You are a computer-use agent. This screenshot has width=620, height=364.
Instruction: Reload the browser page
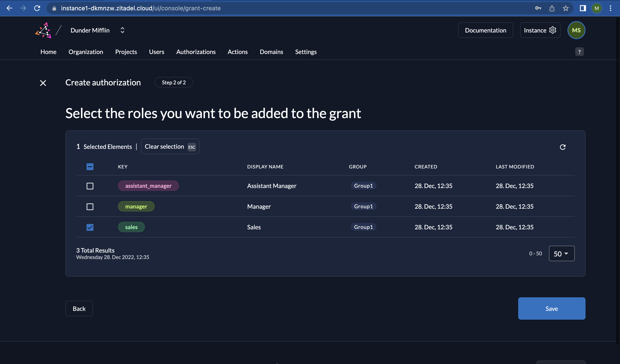[x=37, y=8]
